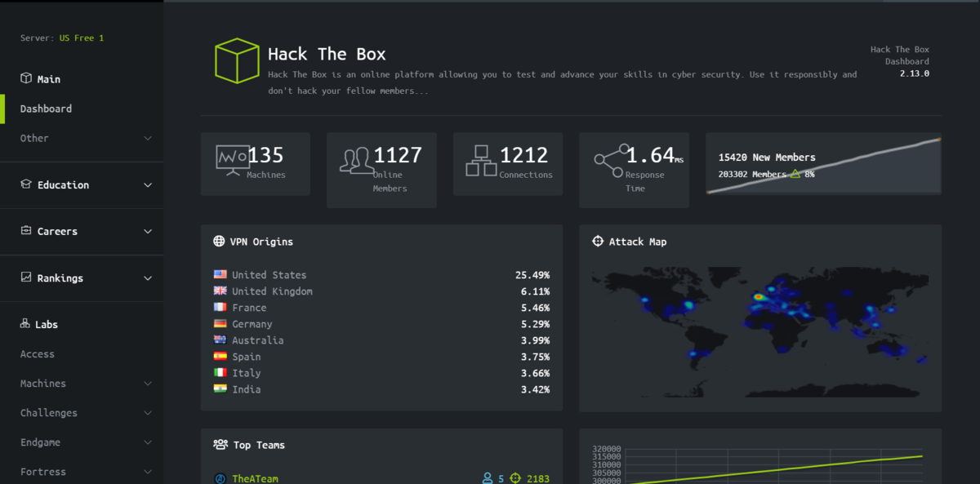Click the United Kingdom flag icon

click(220, 291)
